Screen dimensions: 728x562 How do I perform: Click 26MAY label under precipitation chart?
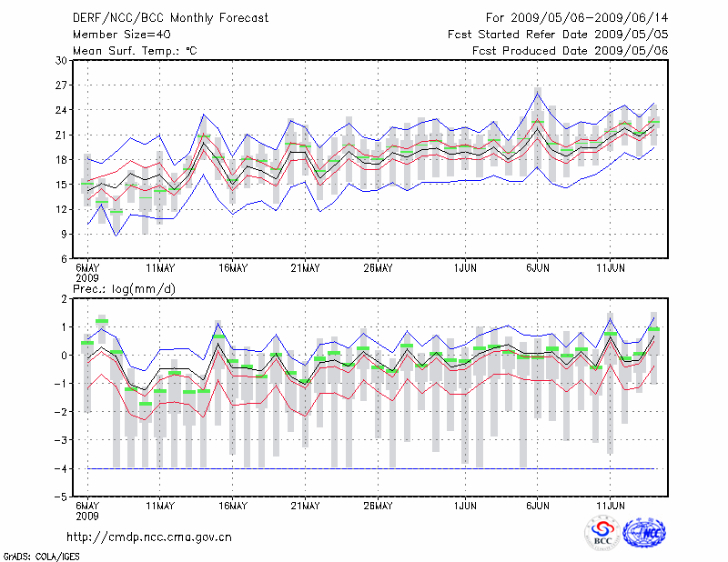pyautogui.click(x=378, y=506)
